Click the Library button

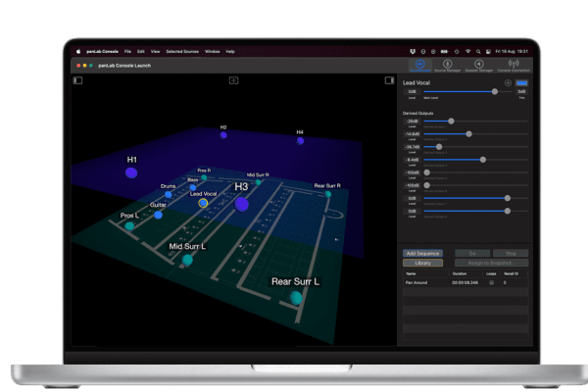pyautogui.click(x=422, y=263)
